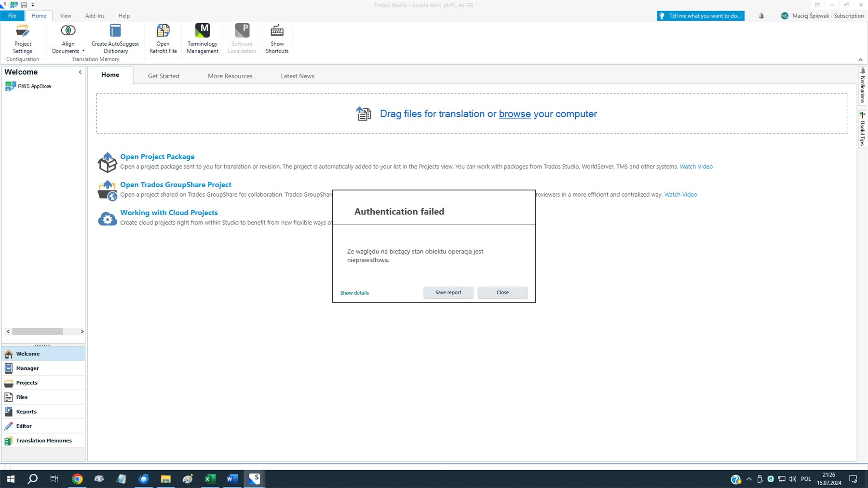Watch Video for GroupShare Project
The height and width of the screenshot is (488, 868).
coord(680,194)
